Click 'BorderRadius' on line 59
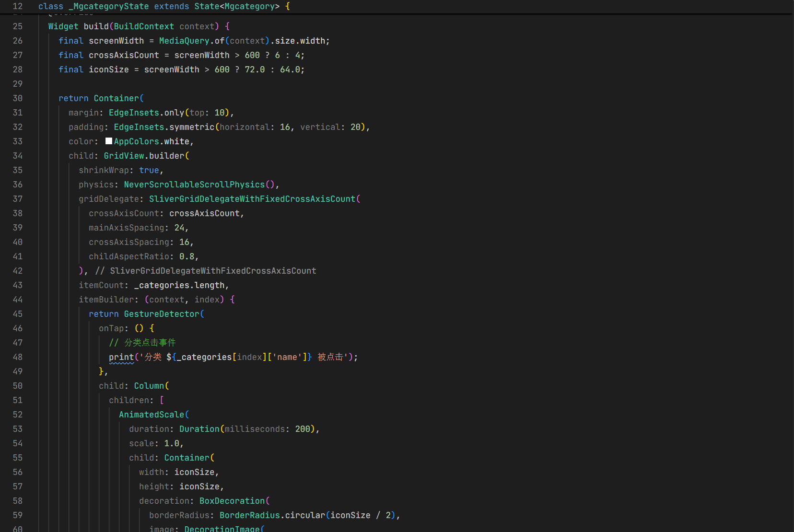The image size is (794, 532). pos(250,515)
